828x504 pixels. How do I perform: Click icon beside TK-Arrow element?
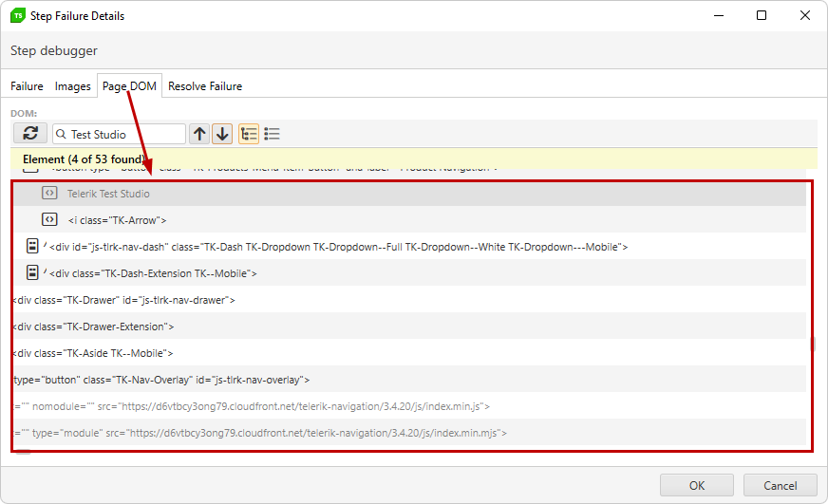coord(49,219)
